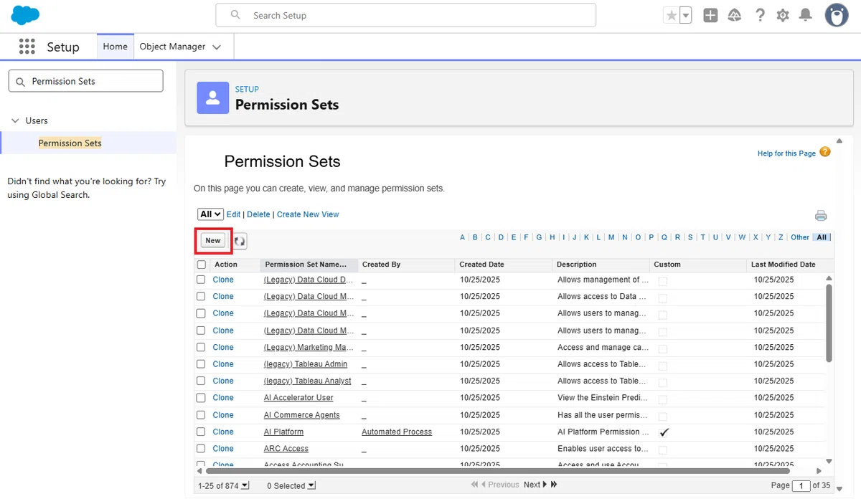This screenshot has height=504, width=861.
Task: Check the ARC Access row checkbox
Action: [x=201, y=449]
